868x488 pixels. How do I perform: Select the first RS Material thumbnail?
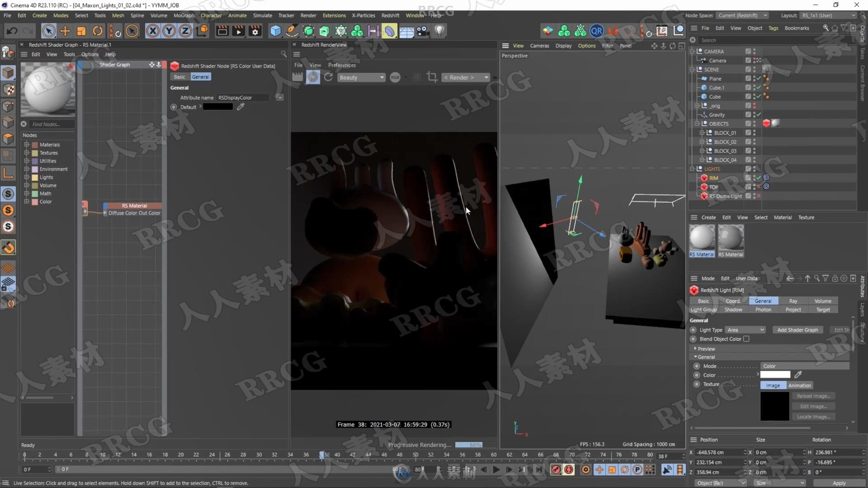702,238
